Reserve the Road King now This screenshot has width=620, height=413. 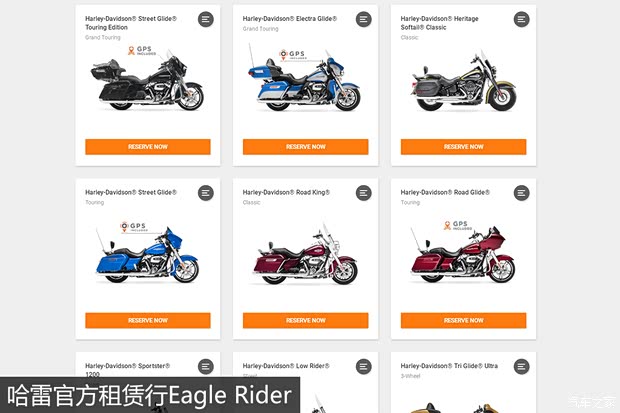click(306, 320)
